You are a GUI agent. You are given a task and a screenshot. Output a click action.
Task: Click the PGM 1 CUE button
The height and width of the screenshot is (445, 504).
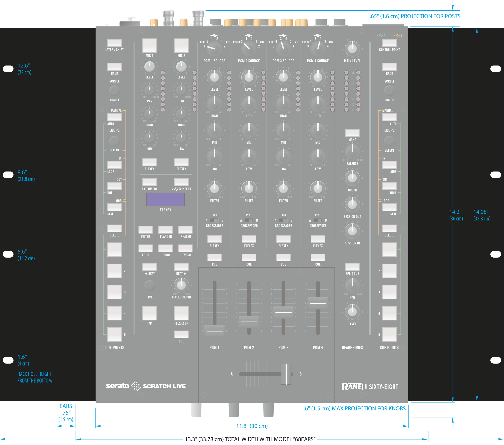(x=214, y=257)
